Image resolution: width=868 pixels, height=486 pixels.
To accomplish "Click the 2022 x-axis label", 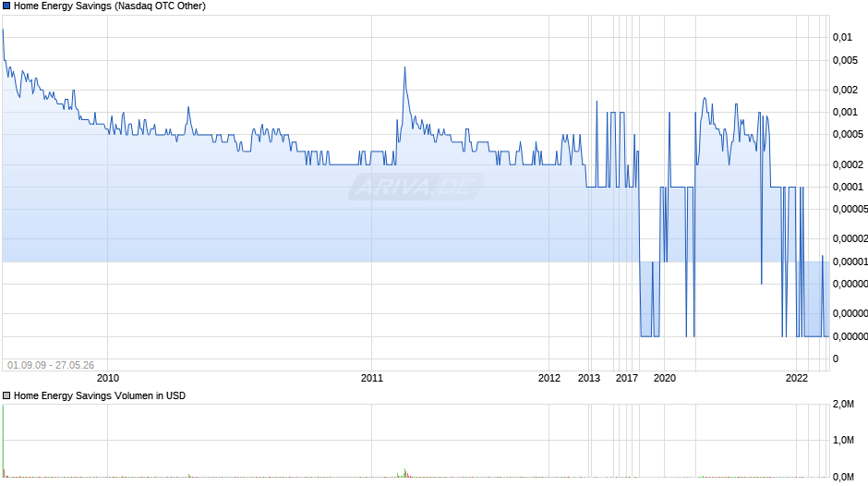I will click(x=797, y=378).
